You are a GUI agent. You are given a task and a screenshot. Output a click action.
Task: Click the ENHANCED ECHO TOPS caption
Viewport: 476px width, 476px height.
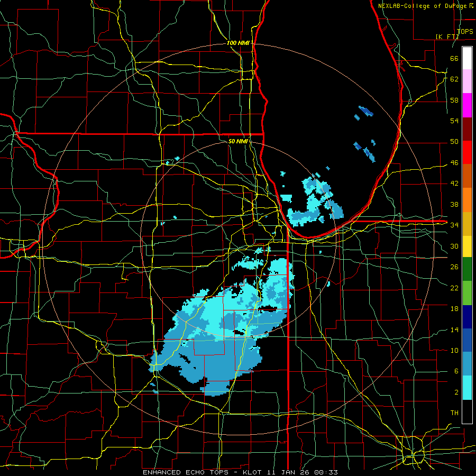(186, 472)
